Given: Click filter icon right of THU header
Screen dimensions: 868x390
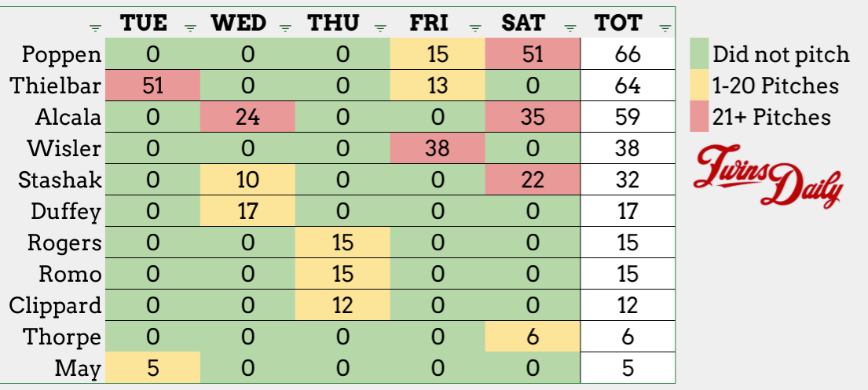Looking at the screenshot, I should pos(380,28).
